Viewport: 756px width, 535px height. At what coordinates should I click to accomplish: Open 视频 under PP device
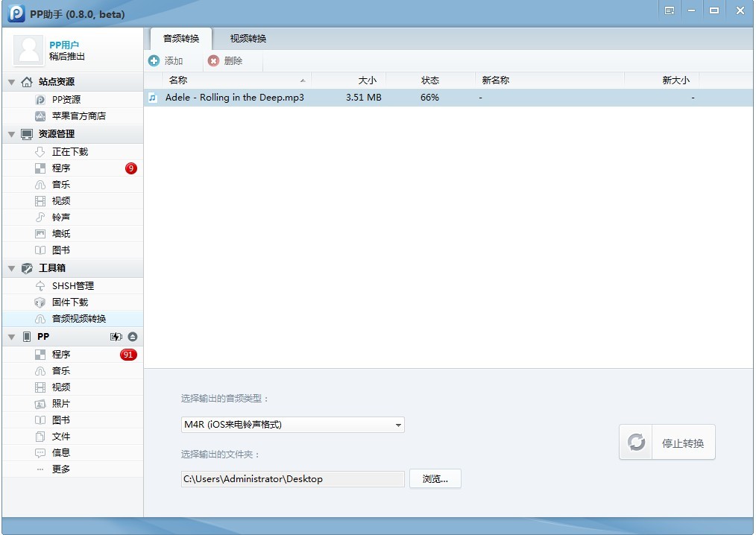(x=73, y=387)
